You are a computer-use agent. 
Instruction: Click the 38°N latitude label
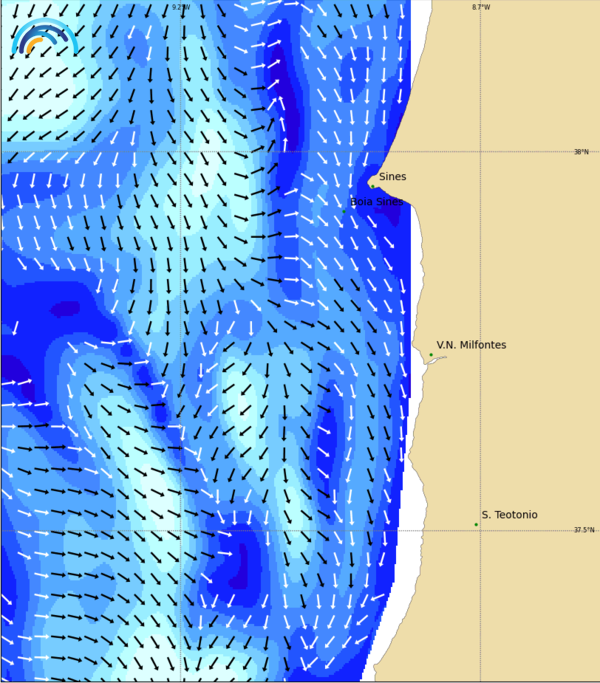[581, 152]
